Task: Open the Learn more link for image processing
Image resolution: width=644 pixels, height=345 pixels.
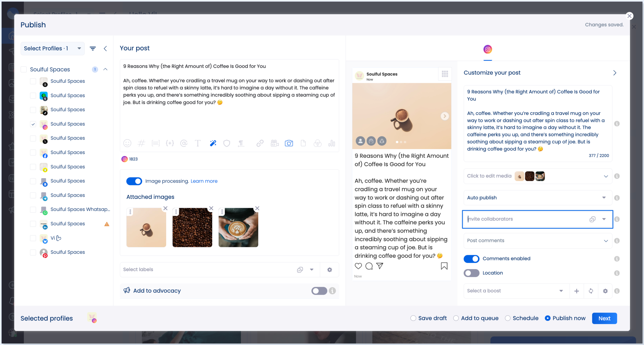Action: point(204,181)
